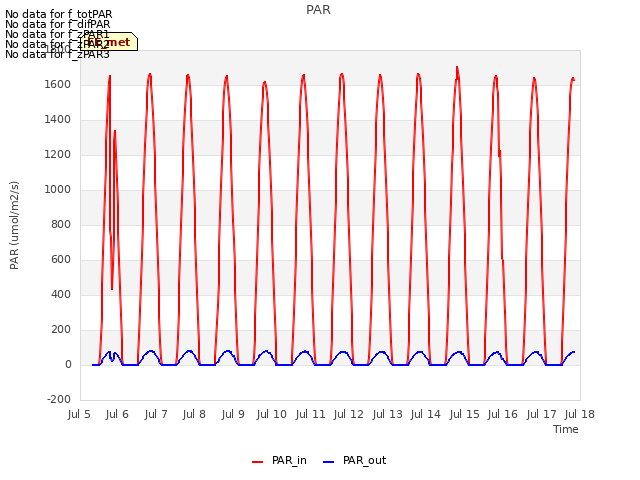
Task: Click the Jul 16 x-axis tick label
Action: pyautogui.click(x=503, y=415)
